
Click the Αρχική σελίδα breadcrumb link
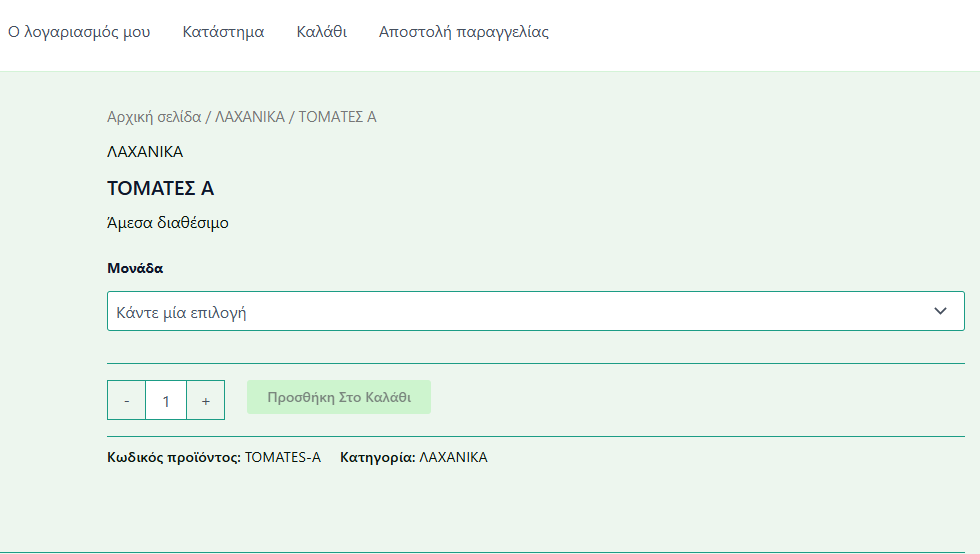pos(153,117)
